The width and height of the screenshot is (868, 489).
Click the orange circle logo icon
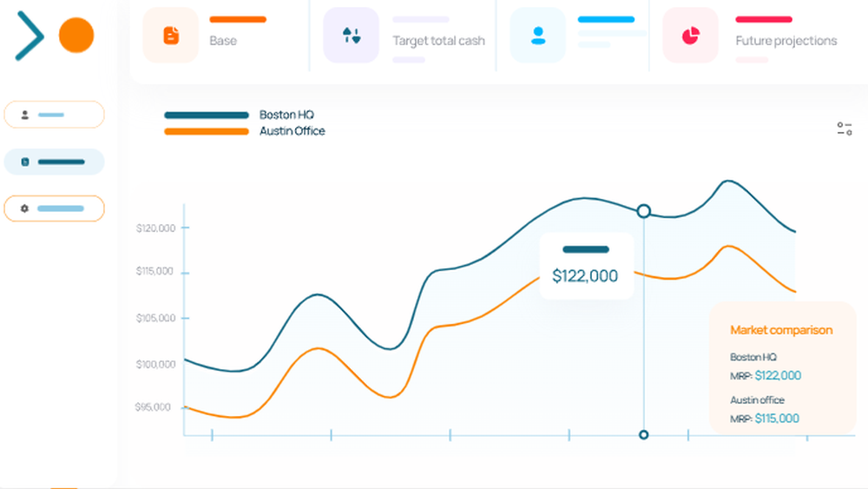click(76, 36)
